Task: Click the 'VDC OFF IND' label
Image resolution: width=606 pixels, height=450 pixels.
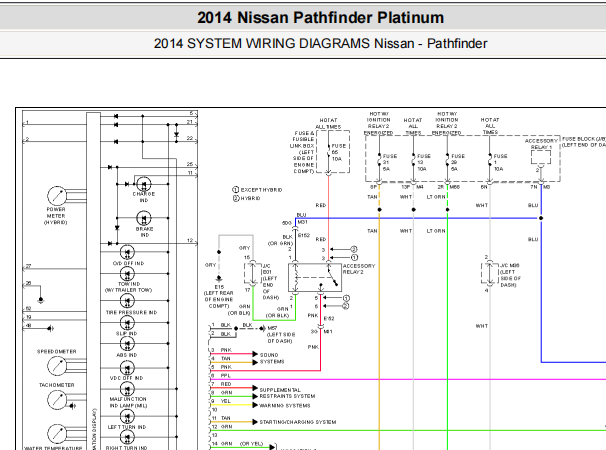Action: click(127, 378)
